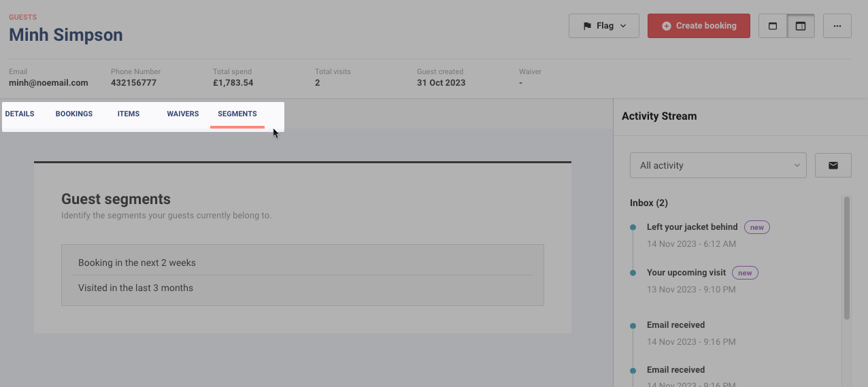868x387 pixels.
Task: Click the 'new' badge beside 'Left your jacket behind'
Action: pyautogui.click(x=757, y=227)
